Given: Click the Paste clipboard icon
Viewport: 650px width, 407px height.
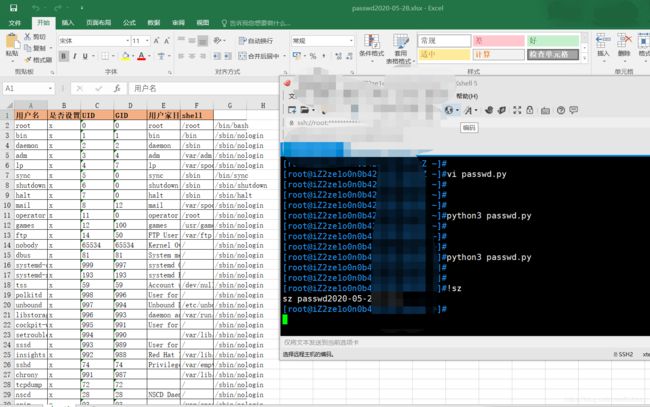Looking at the screenshot, I should (x=12, y=42).
